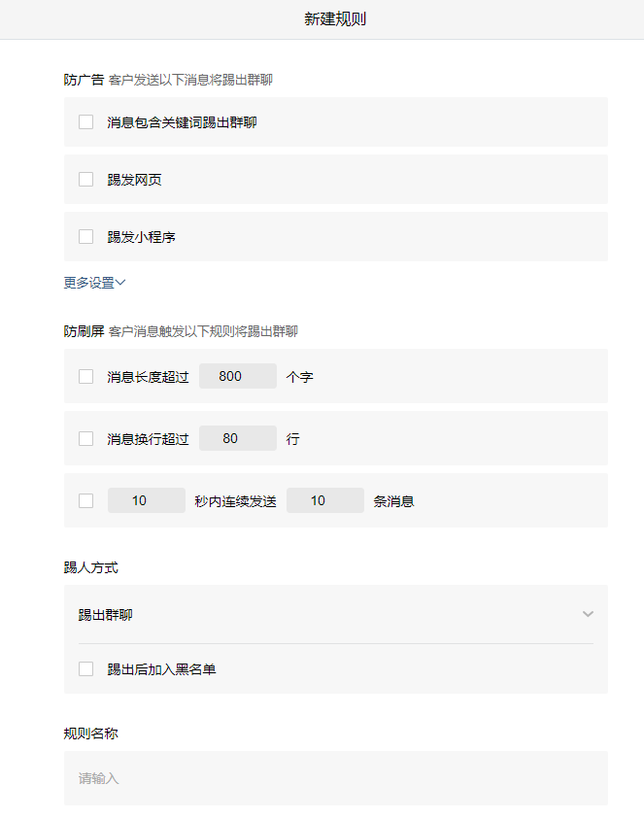Enable 消息包含关键词踢出群聊 checkbox
The width and height of the screenshot is (644, 819).
[x=85, y=121]
